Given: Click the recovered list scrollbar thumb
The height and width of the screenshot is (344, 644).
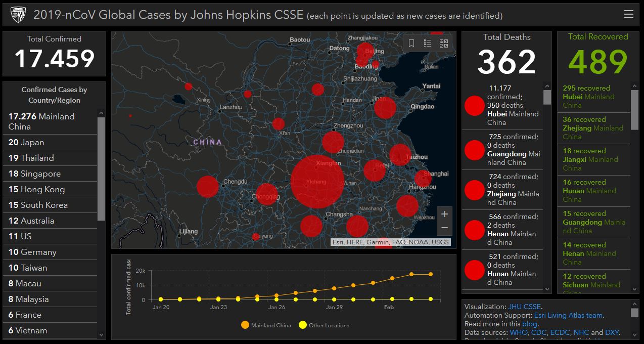Looking at the screenshot, I should [635, 110].
